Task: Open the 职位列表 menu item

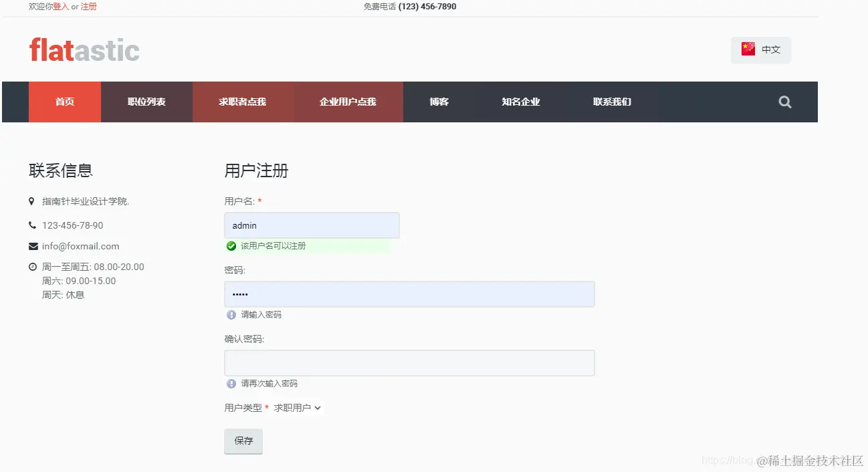Action: (146, 102)
